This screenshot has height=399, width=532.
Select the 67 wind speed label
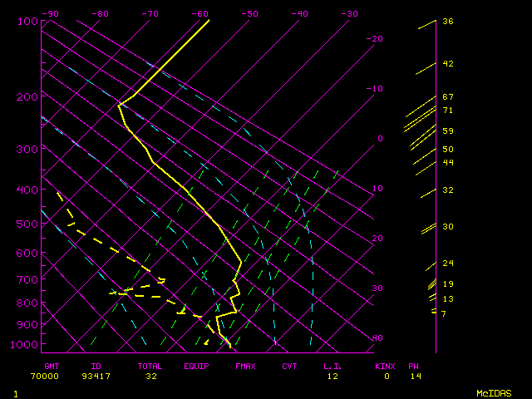(x=447, y=97)
